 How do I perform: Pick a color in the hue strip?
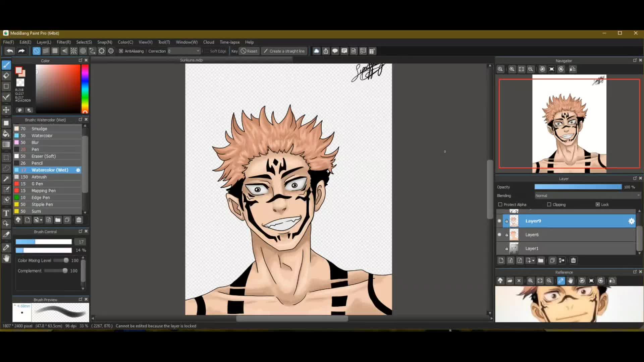point(85,89)
